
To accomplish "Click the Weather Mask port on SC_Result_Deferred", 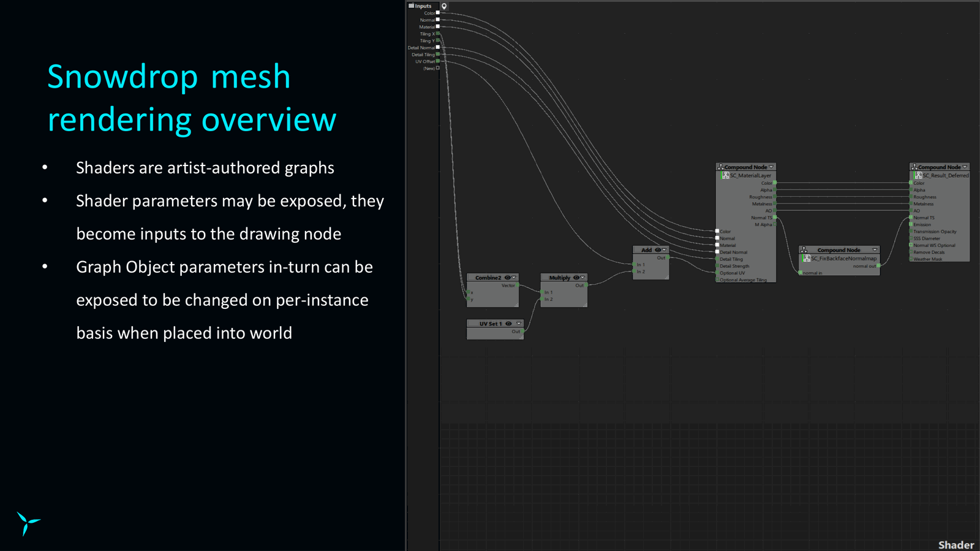I will (910, 259).
